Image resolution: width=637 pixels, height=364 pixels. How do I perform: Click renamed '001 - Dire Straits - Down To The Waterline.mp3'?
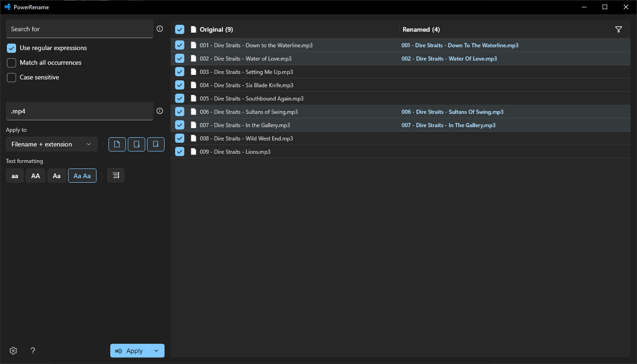pyautogui.click(x=460, y=45)
